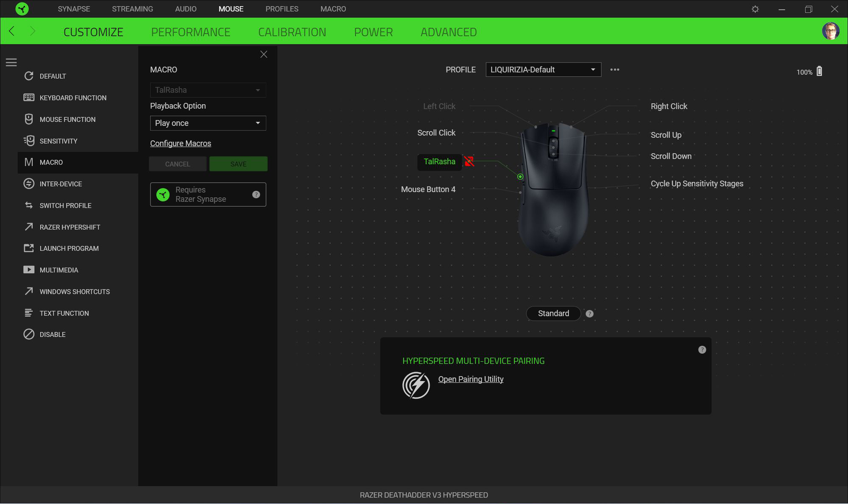Click red unsynced icon beside TalRasha

click(469, 161)
